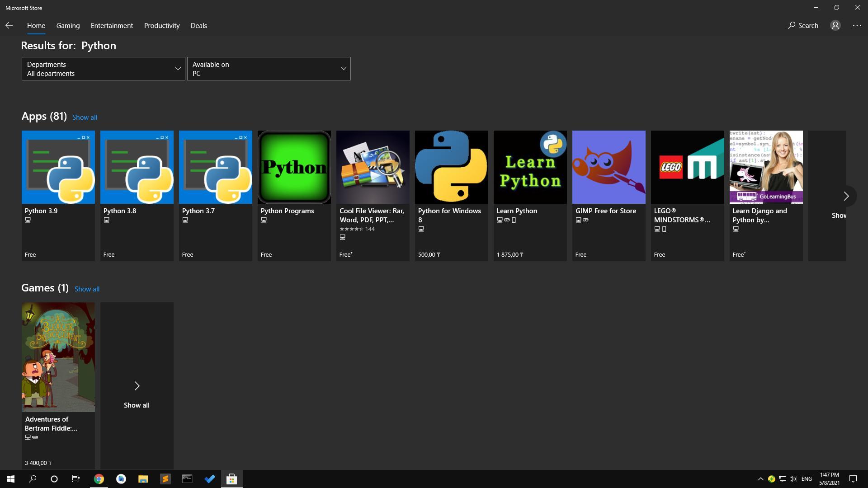Switch to the Gaming tab
The width and height of the screenshot is (868, 488).
(68, 26)
